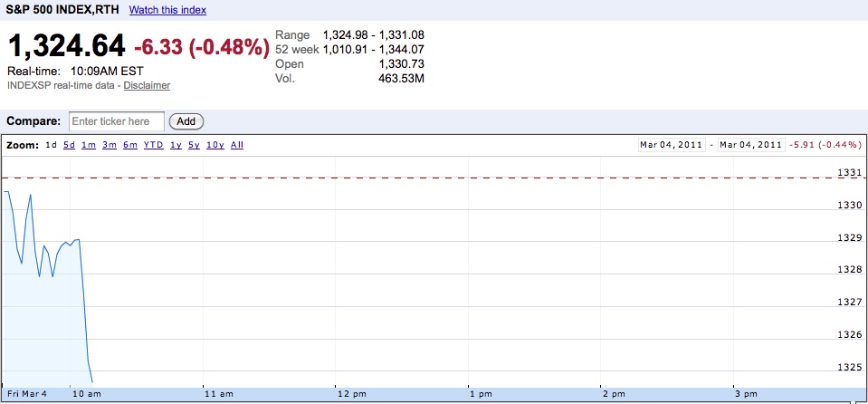Click the 1331 price axis label

coord(849,173)
